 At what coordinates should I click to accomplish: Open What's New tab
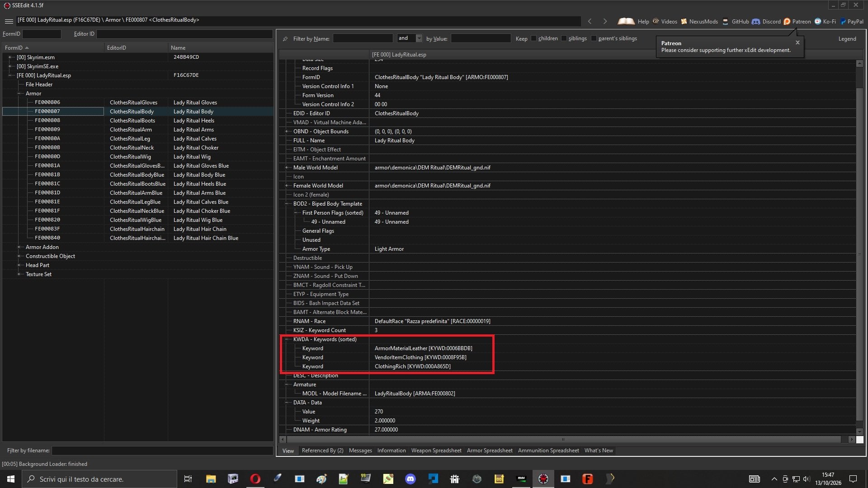599,450
